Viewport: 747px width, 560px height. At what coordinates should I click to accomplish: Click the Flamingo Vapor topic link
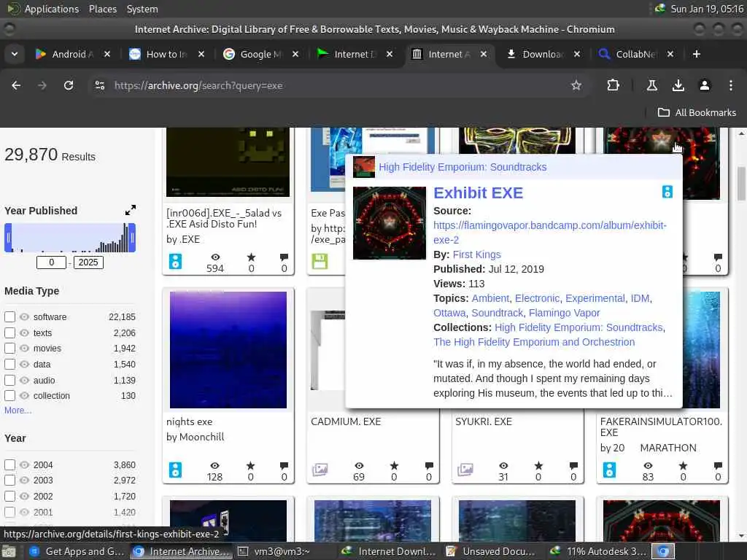(564, 313)
